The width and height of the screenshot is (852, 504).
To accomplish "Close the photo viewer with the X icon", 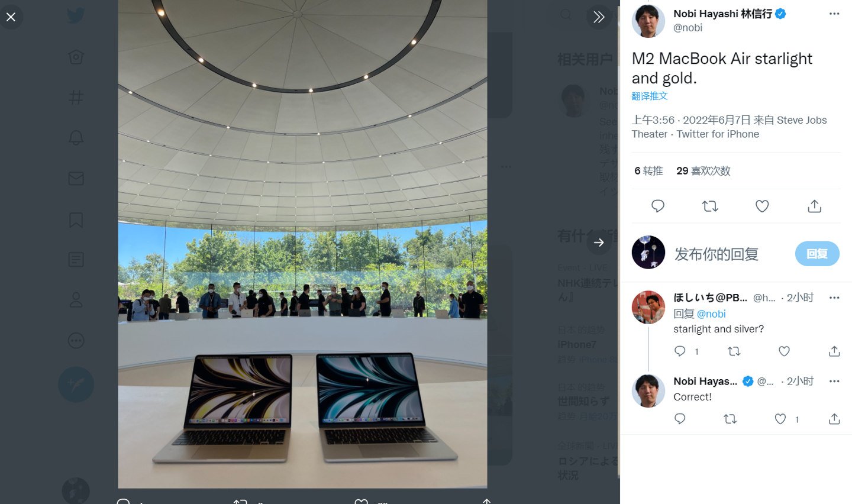I will point(11,17).
